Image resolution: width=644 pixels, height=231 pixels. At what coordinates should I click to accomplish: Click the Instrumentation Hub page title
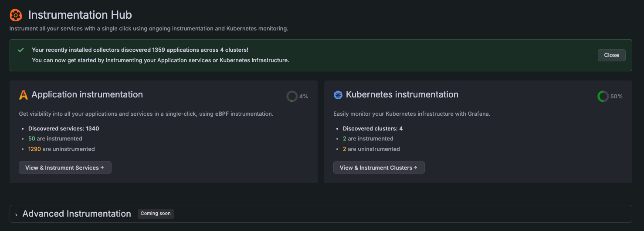point(80,15)
